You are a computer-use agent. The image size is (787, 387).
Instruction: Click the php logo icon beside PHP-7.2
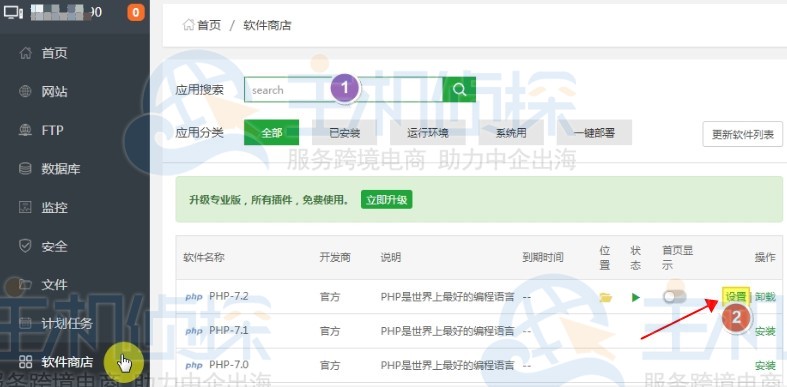pyautogui.click(x=194, y=297)
